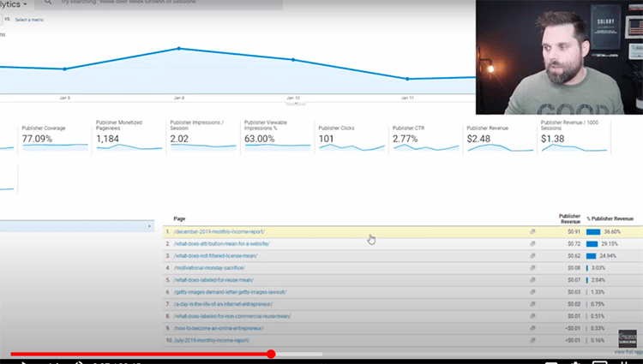Screen dimensions: 643x364
Task: Click the view full report link
Action: [x=628, y=351]
